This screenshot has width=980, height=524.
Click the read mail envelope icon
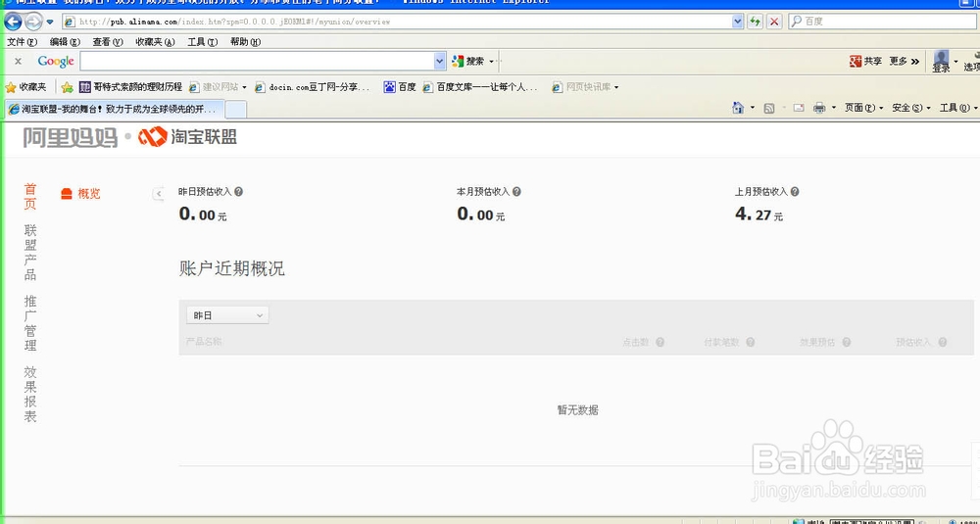pos(798,108)
